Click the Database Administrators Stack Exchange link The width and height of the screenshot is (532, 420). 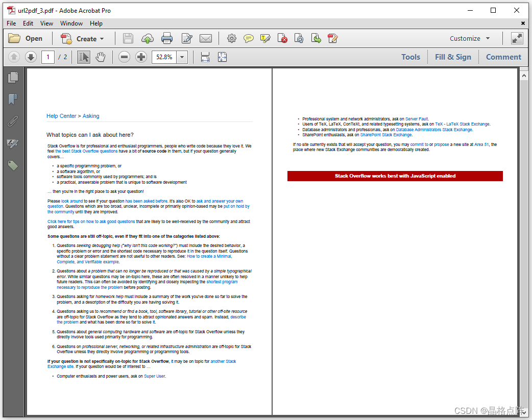(434, 130)
